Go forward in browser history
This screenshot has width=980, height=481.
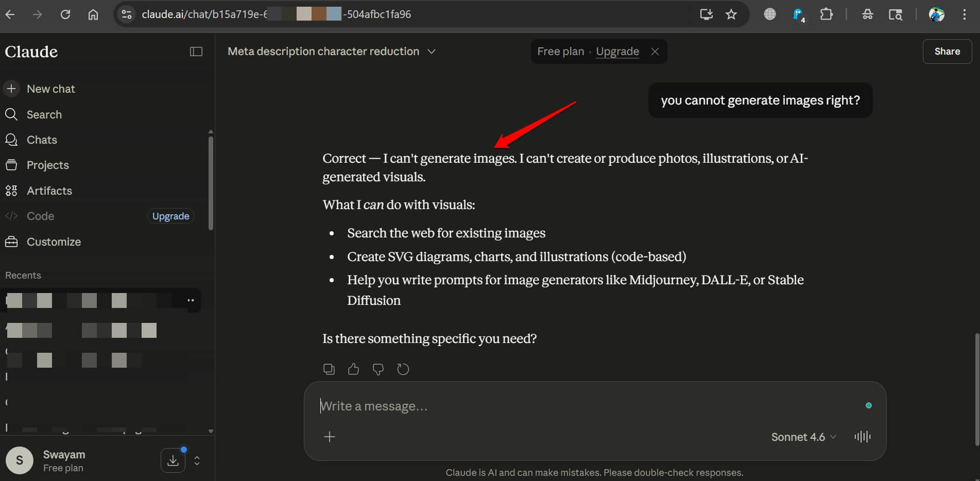pos(37,14)
